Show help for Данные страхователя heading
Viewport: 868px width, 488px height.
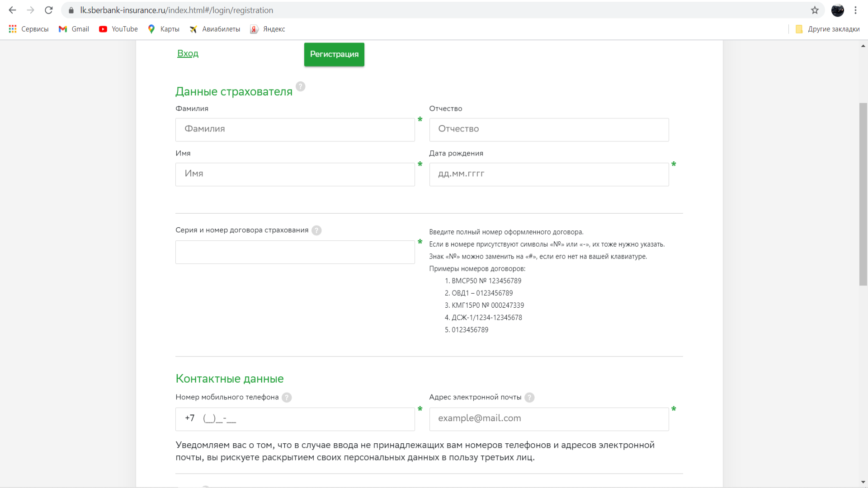[300, 86]
